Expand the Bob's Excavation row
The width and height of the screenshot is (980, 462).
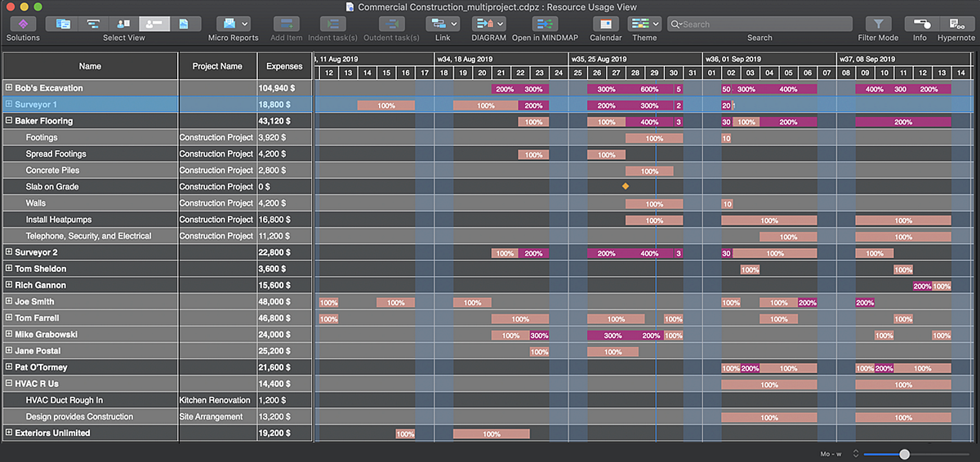point(9,87)
